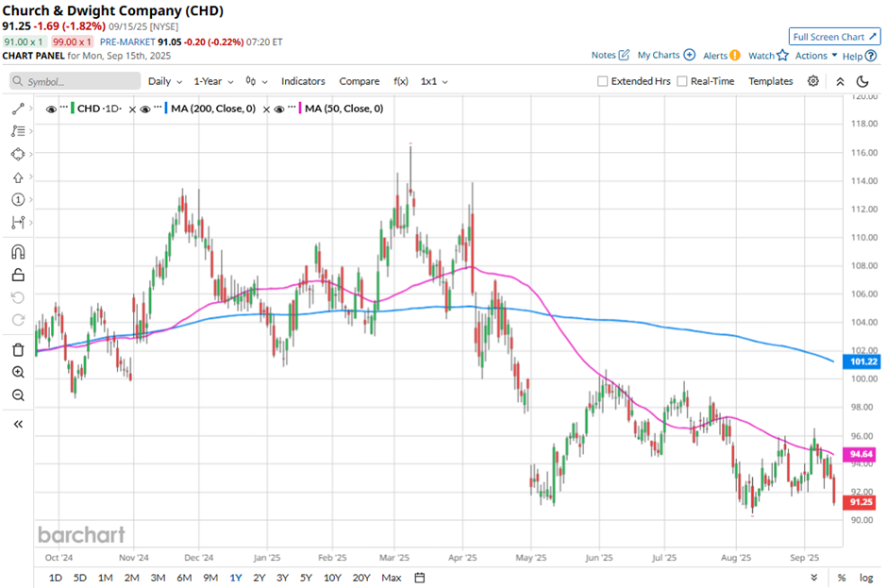Click the blue MA 200 color swatch
This screenshot has height=588, width=887.
(x=166, y=109)
